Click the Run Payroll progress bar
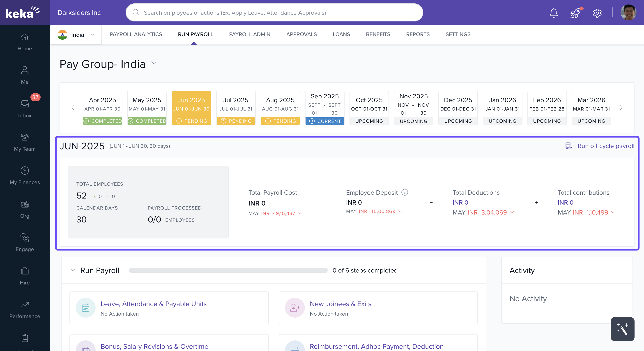Viewport: 644px width, 351px height. (x=228, y=270)
